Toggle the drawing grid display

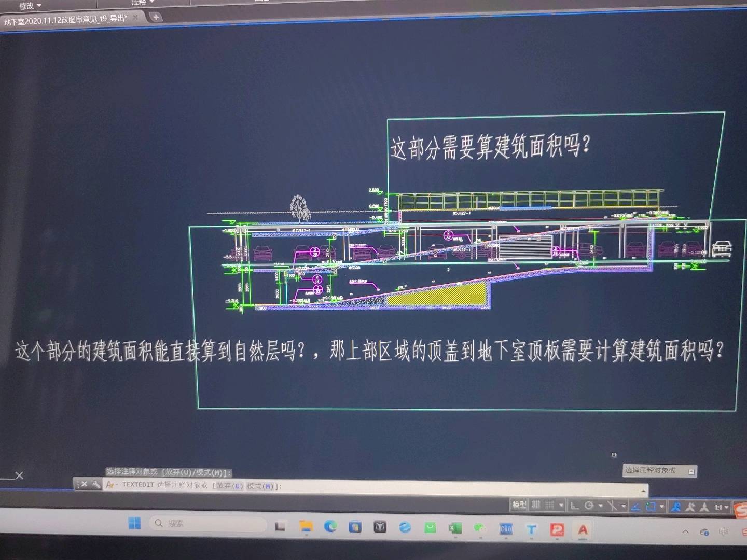click(536, 505)
